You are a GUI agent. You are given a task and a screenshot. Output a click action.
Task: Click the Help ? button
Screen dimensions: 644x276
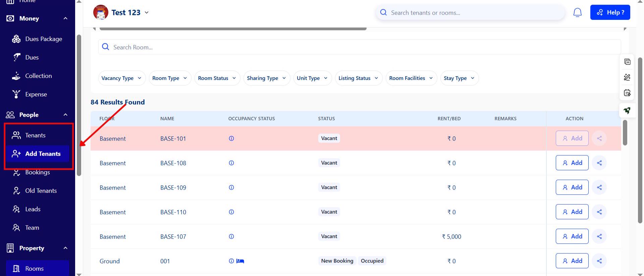coord(610,12)
